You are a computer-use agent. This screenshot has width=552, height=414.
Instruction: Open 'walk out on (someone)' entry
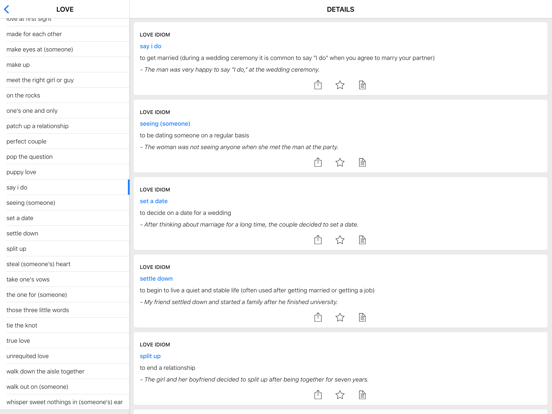tap(65, 387)
